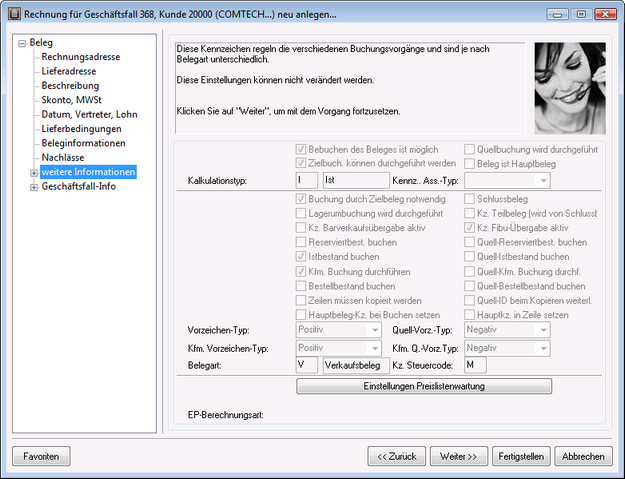
Task: Select Geschäftsfall-Info tree item
Action: click(79, 186)
